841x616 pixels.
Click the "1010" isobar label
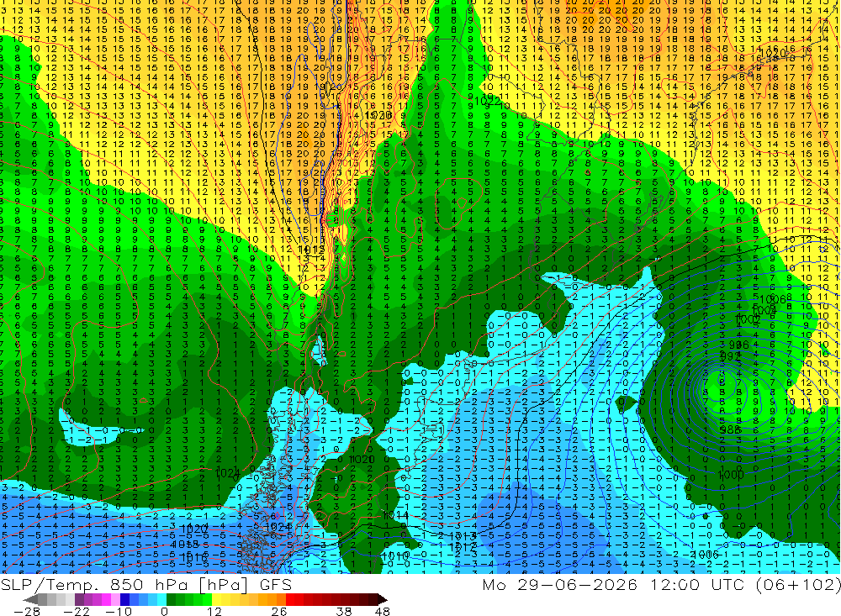pos(395,557)
